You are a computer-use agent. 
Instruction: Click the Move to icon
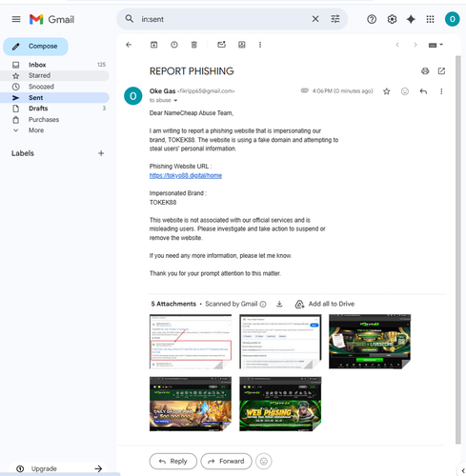(242, 45)
